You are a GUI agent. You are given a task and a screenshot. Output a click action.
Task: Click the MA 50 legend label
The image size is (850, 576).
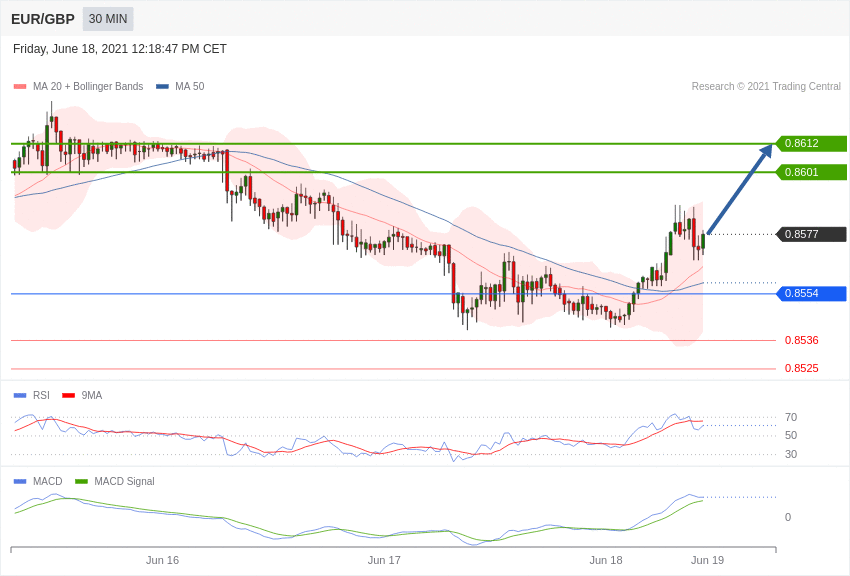[x=190, y=86]
